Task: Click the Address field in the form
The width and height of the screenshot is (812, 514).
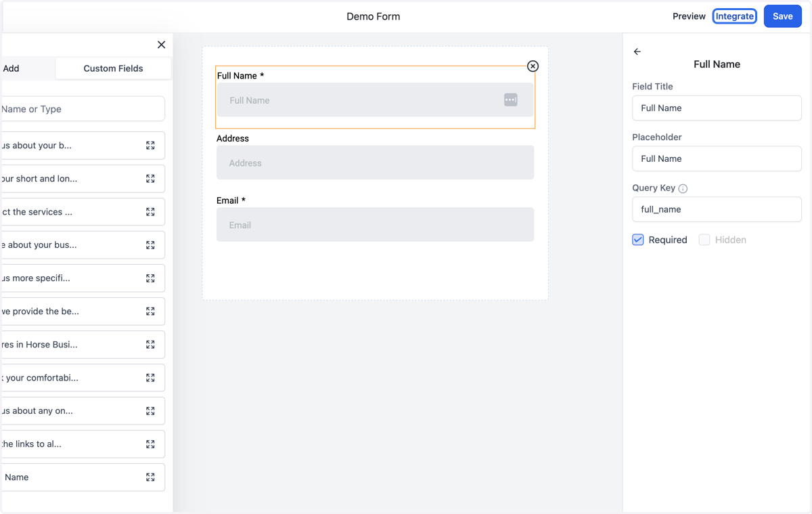Action: pos(375,163)
